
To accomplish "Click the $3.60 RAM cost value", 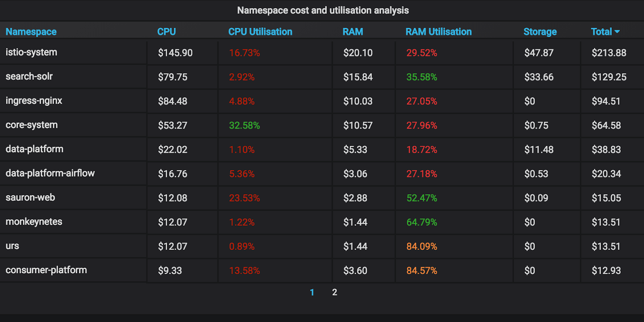I will 355,270.
